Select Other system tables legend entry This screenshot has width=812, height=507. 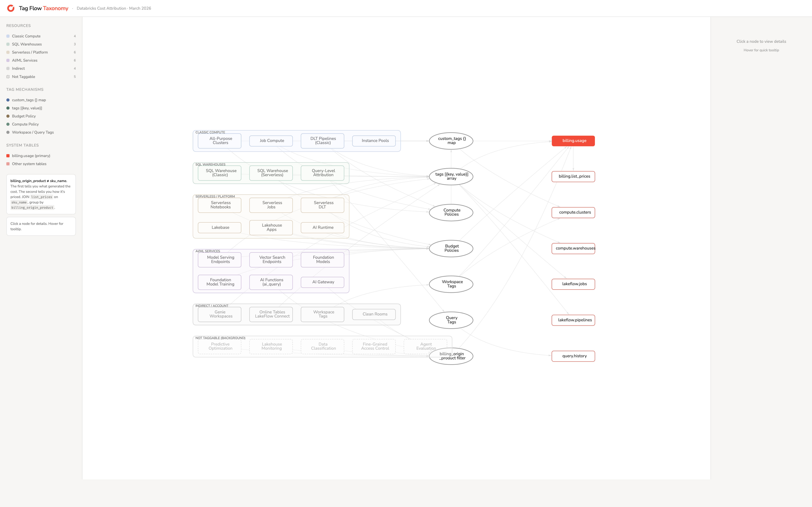(x=29, y=164)
